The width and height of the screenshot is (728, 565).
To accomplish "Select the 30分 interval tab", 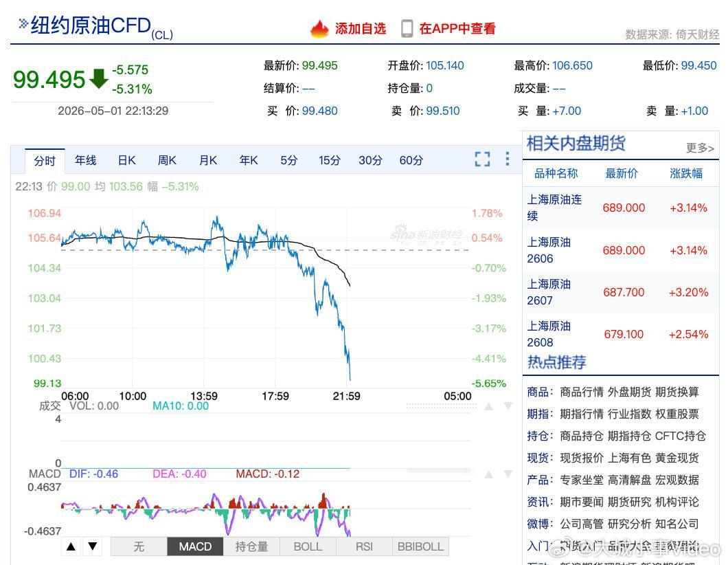I will (x=370, y=160).
